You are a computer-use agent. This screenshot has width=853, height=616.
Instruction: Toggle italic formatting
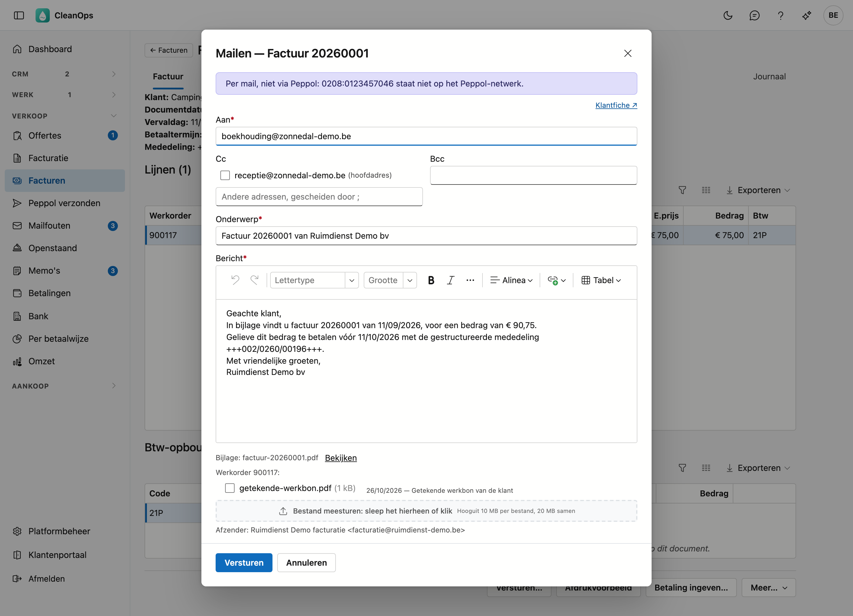450,280
